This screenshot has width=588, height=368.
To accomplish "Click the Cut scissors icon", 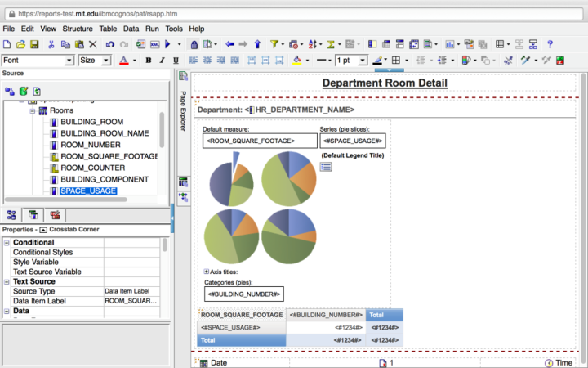I will point(51,44).
